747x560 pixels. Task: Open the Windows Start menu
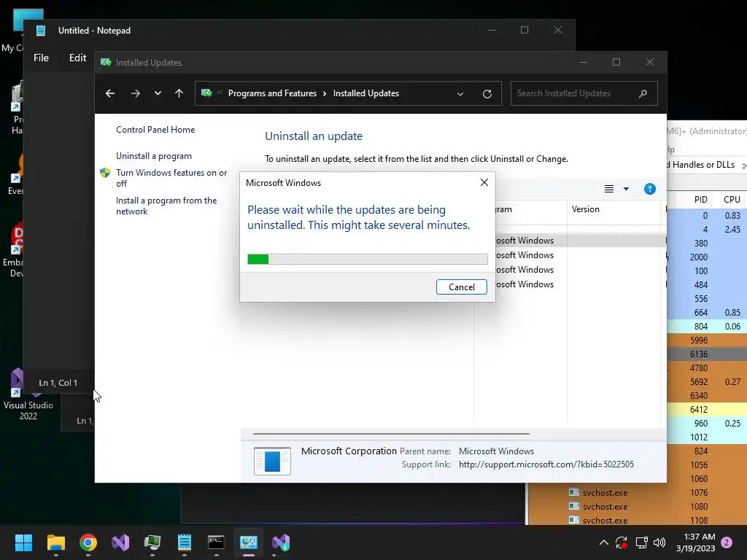(x=23, y=542)
